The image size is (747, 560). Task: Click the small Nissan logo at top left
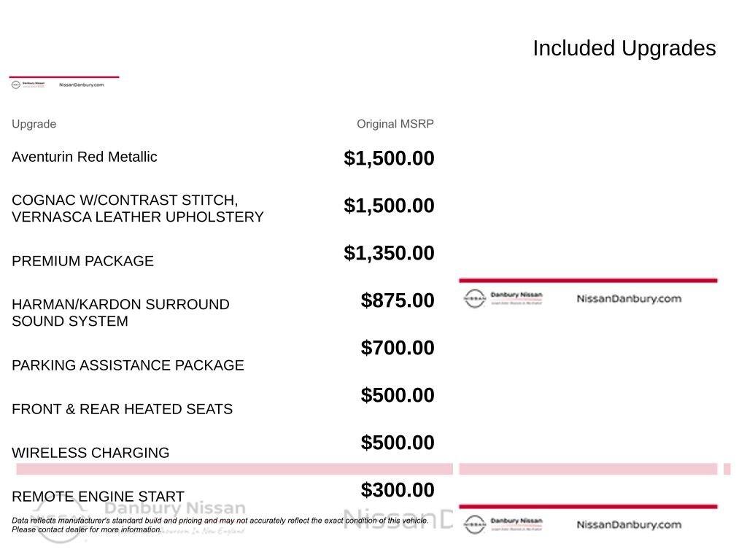tap(16, 85)
